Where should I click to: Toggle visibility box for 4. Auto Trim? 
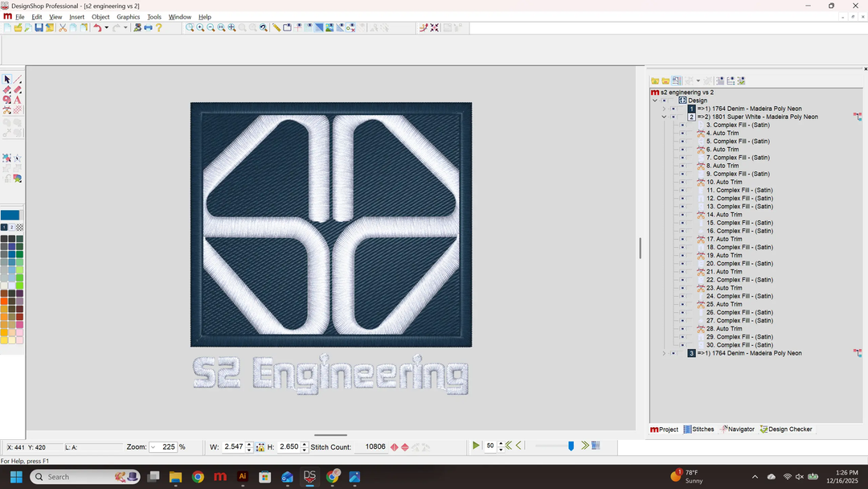(x=682, y=133)
